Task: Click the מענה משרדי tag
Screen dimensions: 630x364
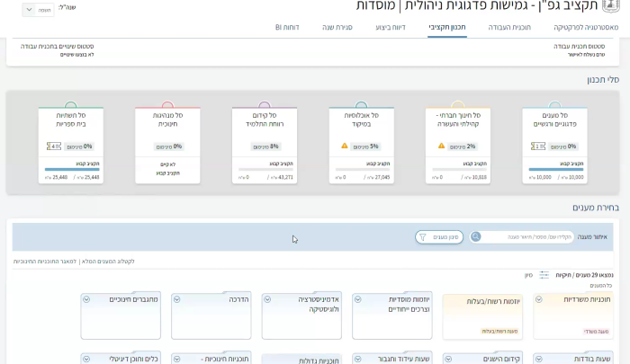Action: [x=597, y=332]
